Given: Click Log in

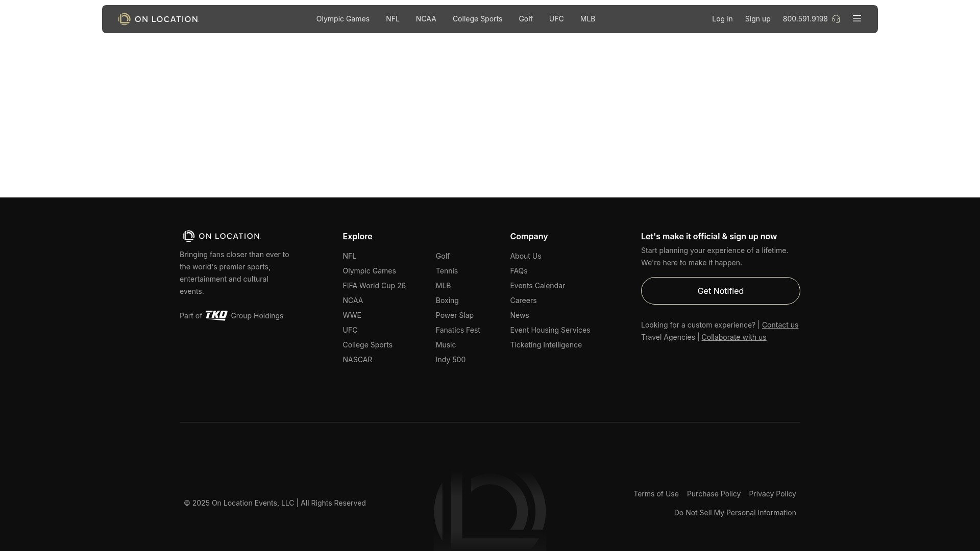Looking at the screenshot, I should point(722,19).
